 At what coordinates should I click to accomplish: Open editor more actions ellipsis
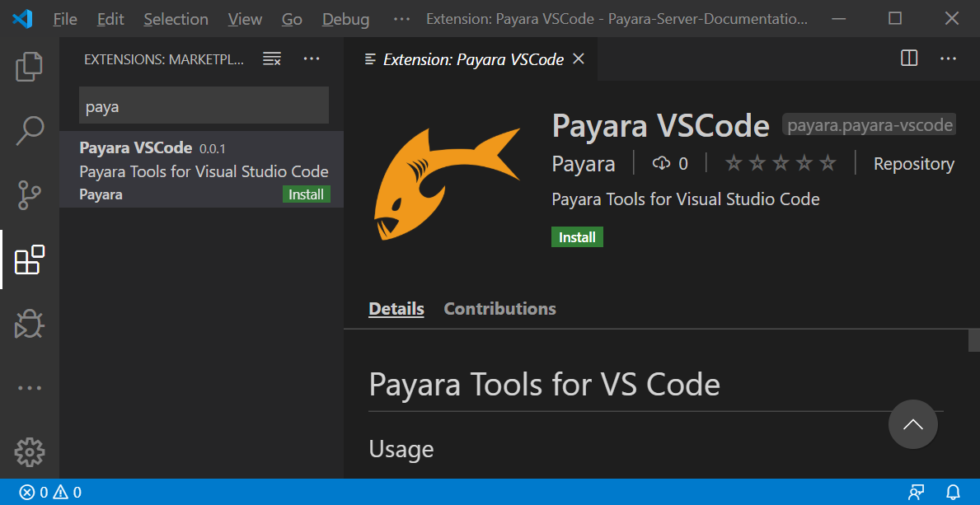point(948,58)
